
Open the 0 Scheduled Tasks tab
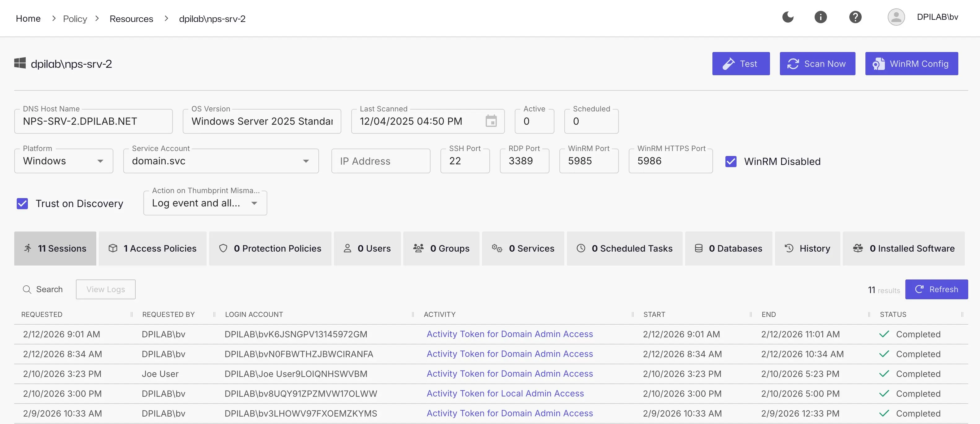[x=625, y=248]
